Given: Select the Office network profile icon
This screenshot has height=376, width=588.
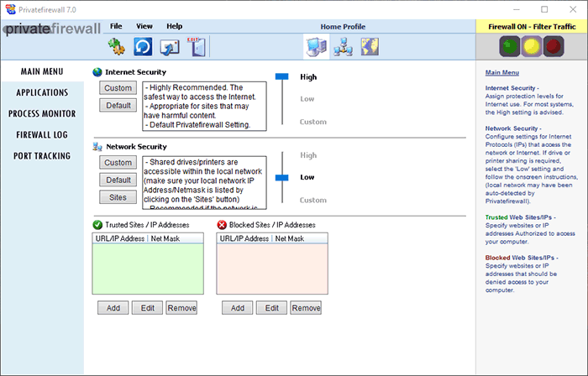Looking at the screenshot, I should 343,47.
